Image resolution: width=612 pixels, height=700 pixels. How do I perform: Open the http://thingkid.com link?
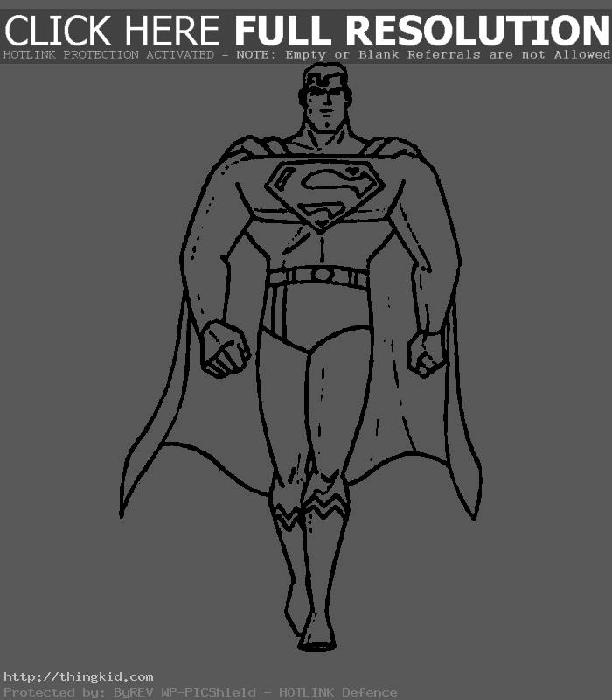click(79, 676)
